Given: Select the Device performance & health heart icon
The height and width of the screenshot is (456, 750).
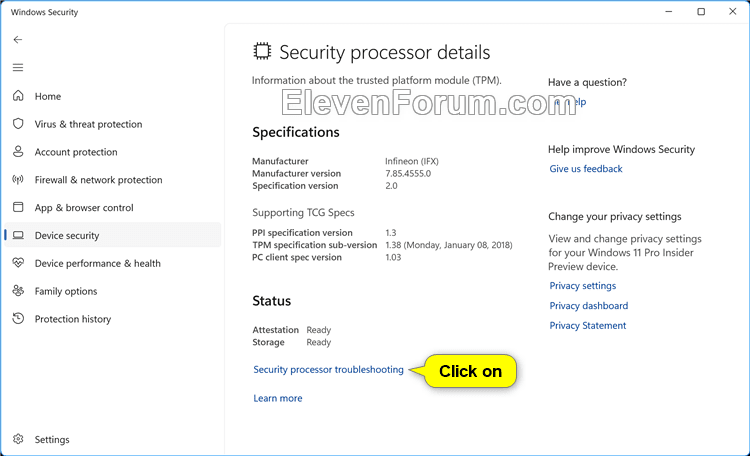Looking at the screenshot, I should point(18,263).
